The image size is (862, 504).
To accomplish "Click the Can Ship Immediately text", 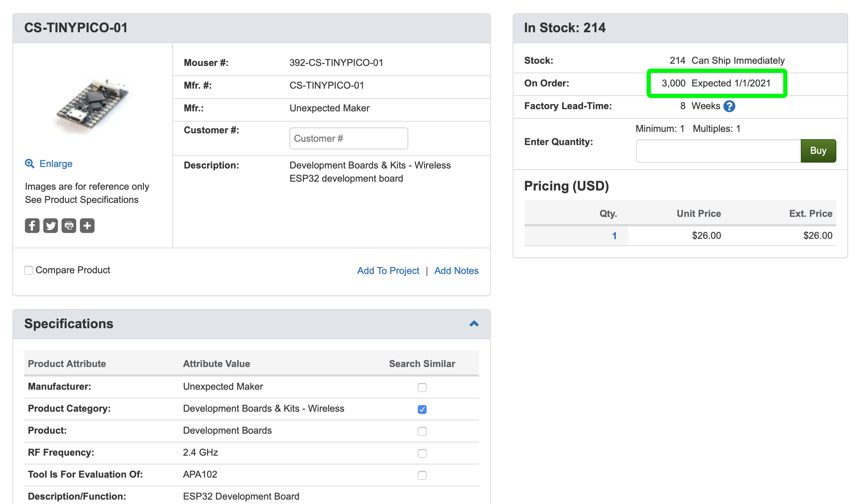I will (738, 60).
